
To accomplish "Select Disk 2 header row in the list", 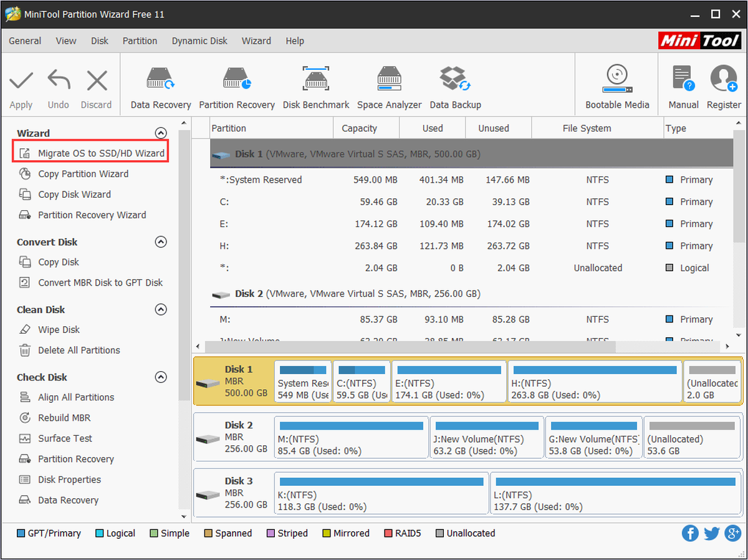I will click(471, 294).
